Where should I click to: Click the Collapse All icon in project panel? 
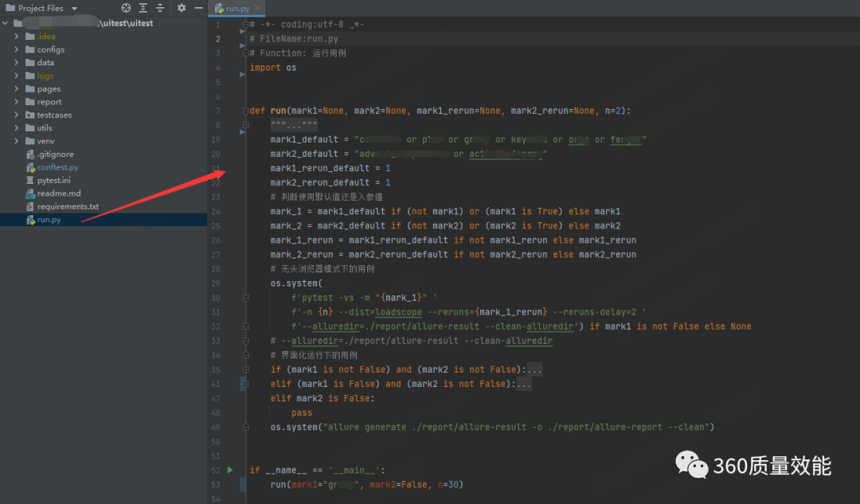point(160,8)
